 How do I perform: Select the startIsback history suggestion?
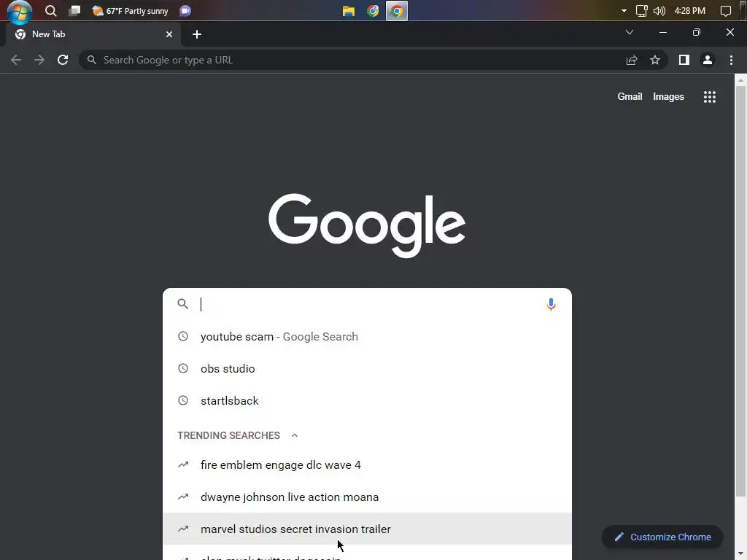coord(367,400)
